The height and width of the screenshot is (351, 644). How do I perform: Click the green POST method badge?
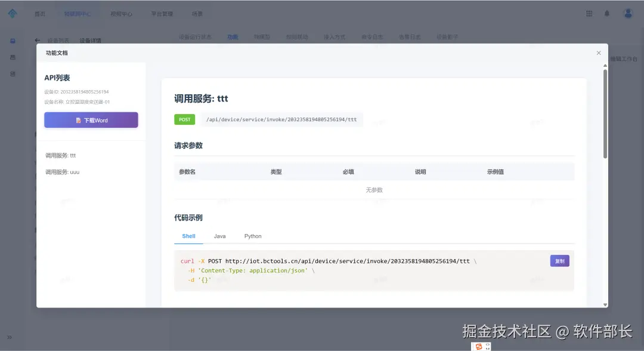(x=184, y=119)
